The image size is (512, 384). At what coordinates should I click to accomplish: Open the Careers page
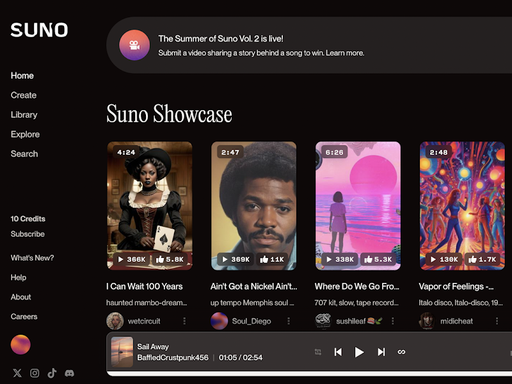pyautogui.click(x=24, y=316)
